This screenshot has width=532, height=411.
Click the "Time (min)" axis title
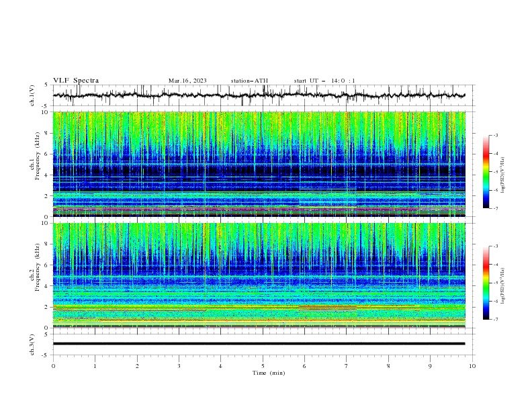click(269, 373)
